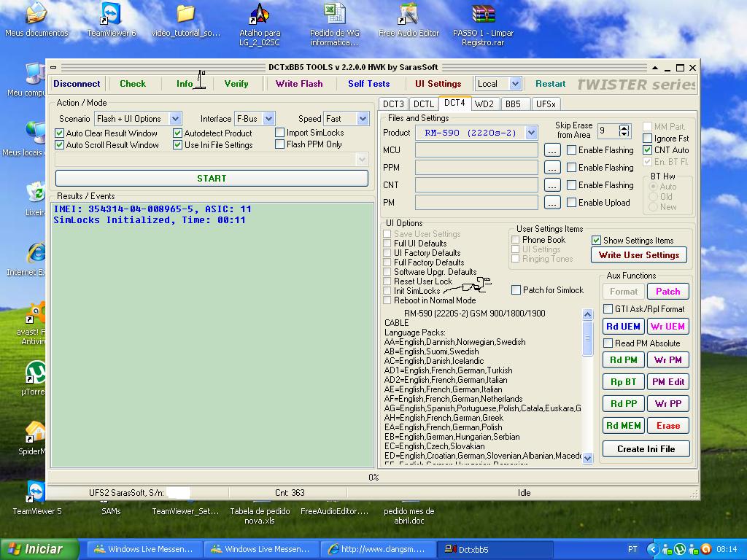Screen dimensions: 747x560
Task: Switch to the DCTL tab
Action: (x=424, y=104)
